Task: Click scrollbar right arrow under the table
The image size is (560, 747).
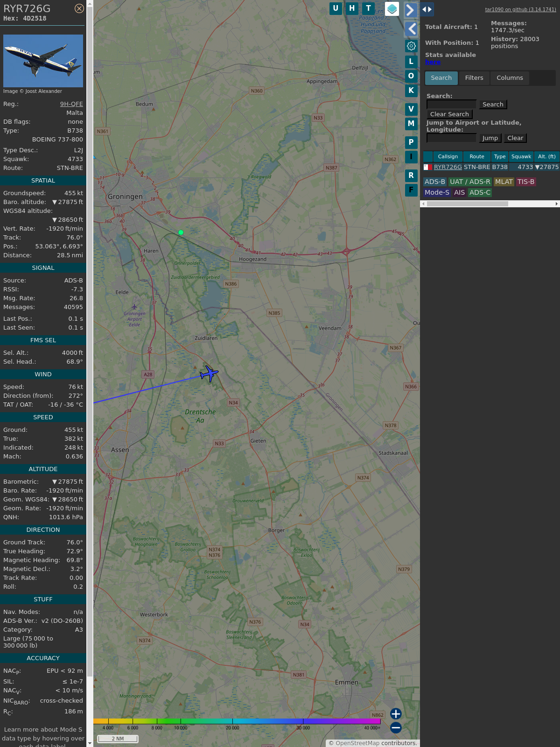Action: pos(557,204)
